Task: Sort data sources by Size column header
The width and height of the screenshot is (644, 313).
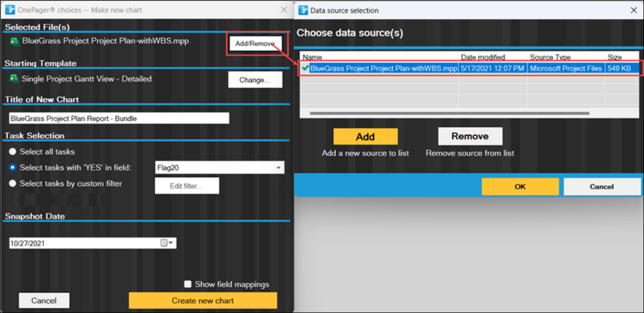Action: click(x=621, y=57)
